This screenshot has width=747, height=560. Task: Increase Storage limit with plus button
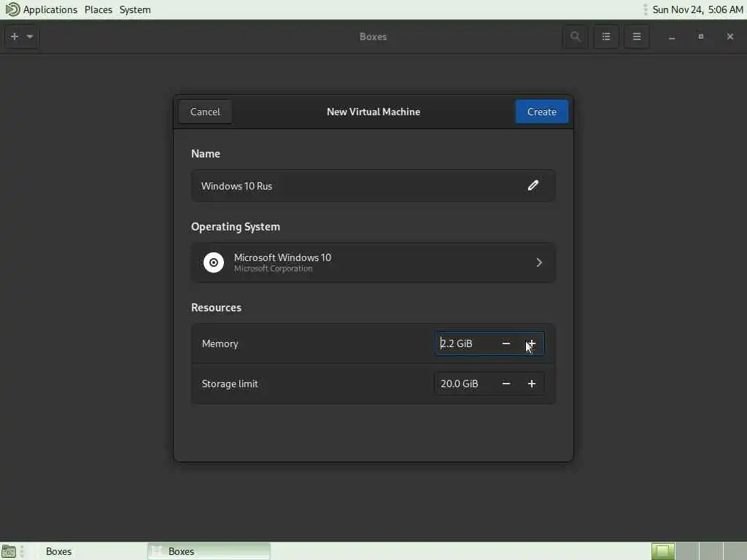(x=531, y=384)
